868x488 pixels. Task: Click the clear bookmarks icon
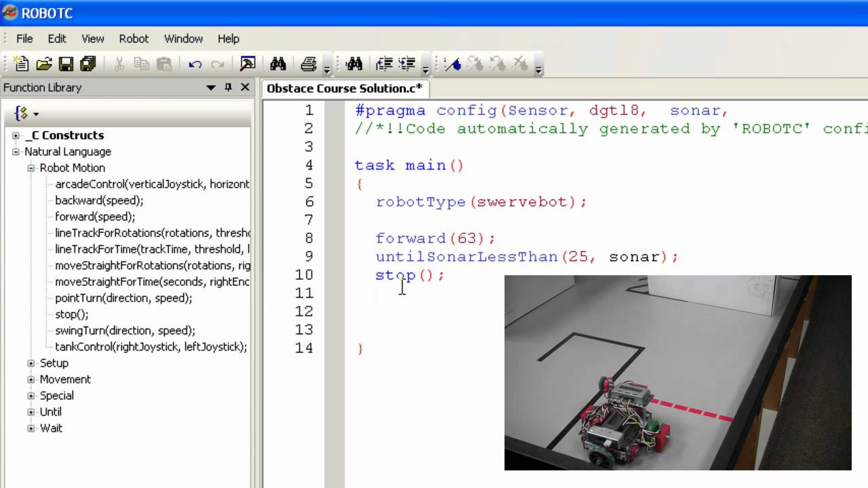pyautogui.click(x=520, y=64)
